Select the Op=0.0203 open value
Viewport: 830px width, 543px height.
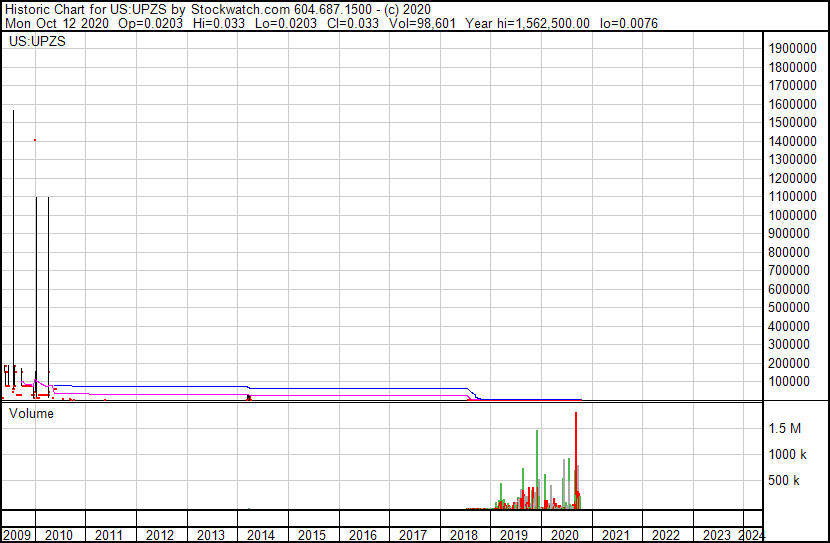(150, 23)
